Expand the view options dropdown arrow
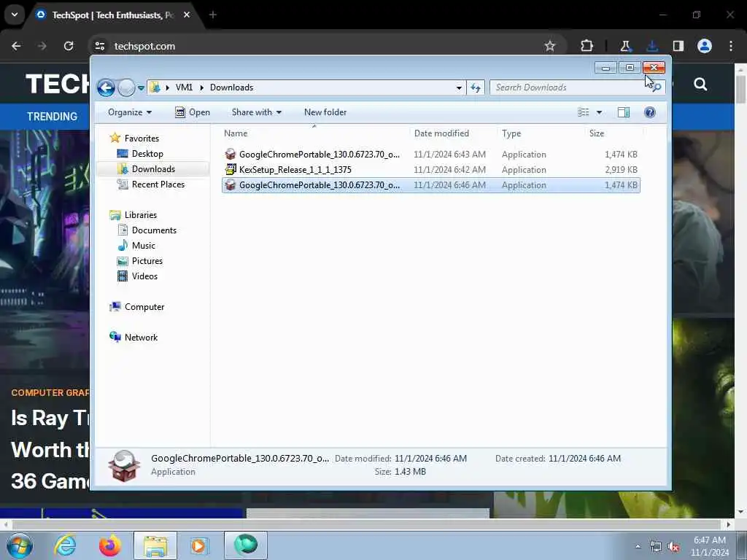 coord(600,112)
